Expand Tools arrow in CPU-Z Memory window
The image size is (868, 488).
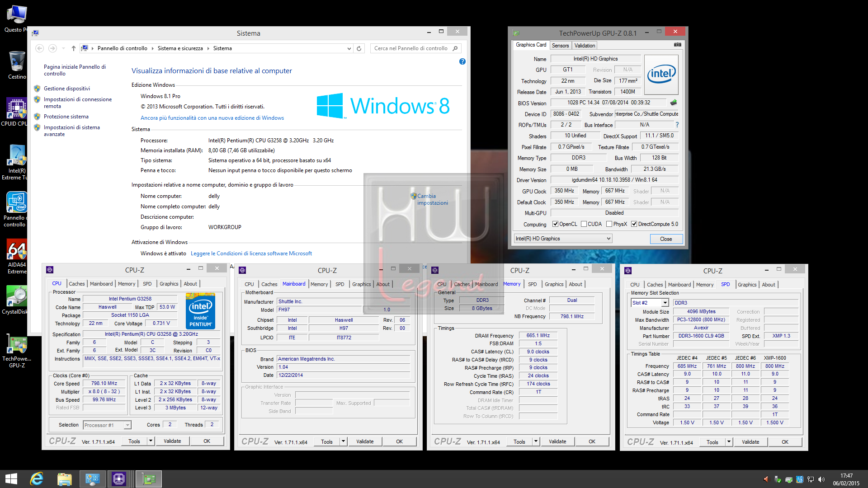[536, 441]
